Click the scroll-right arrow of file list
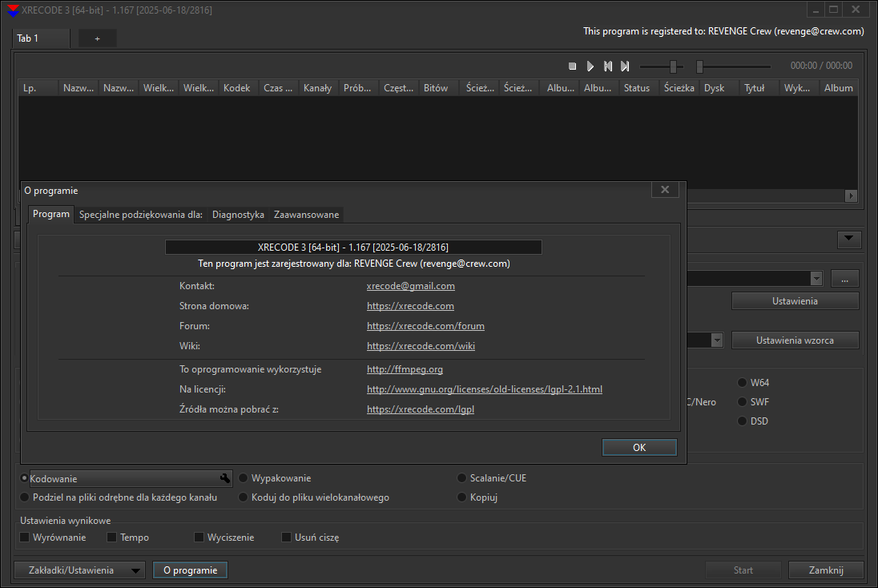Screen dimensions: 878x588 (x=851, y=195)
